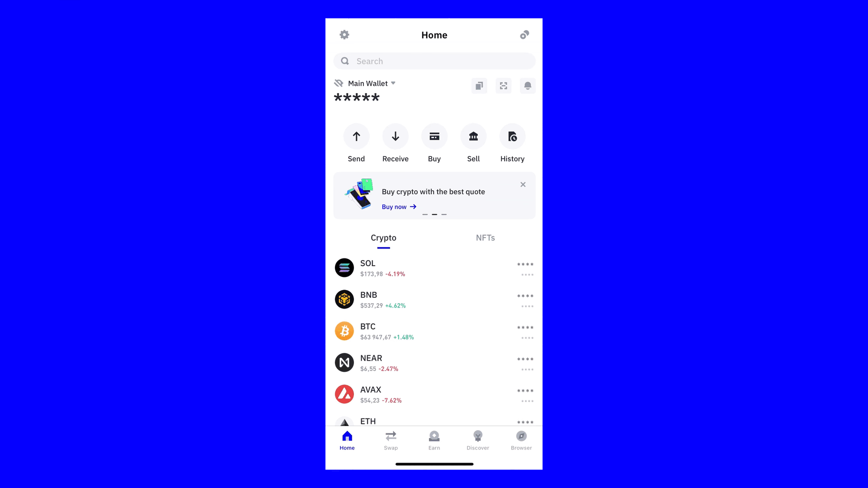This screenshot has height=488, width=868.
Task: Open the Swap tab
Action: coord(391,441)
